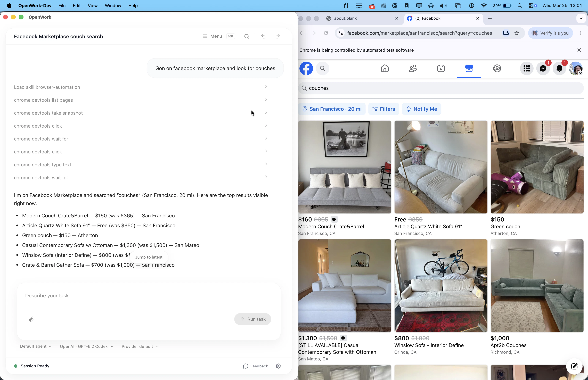This screenshot has width=588, height=380.
Task: Click the undo arrow in OpenWork
Action: click(263, 37)
